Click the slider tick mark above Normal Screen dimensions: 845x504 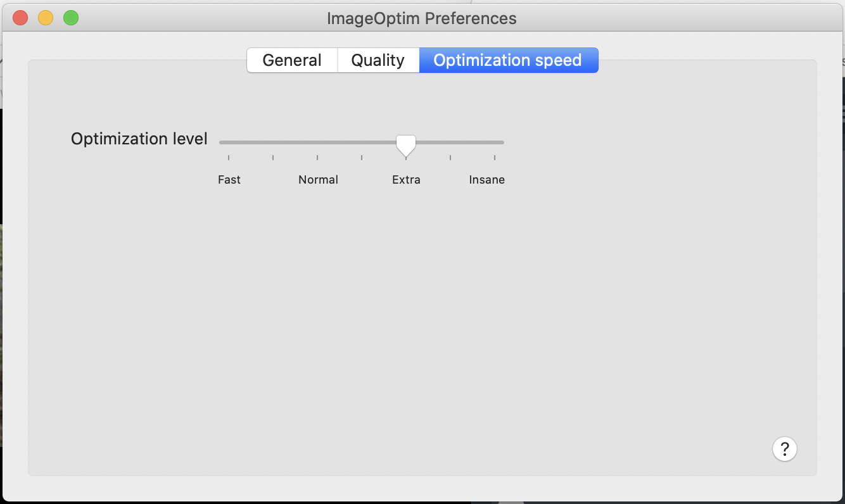(317, 158)
